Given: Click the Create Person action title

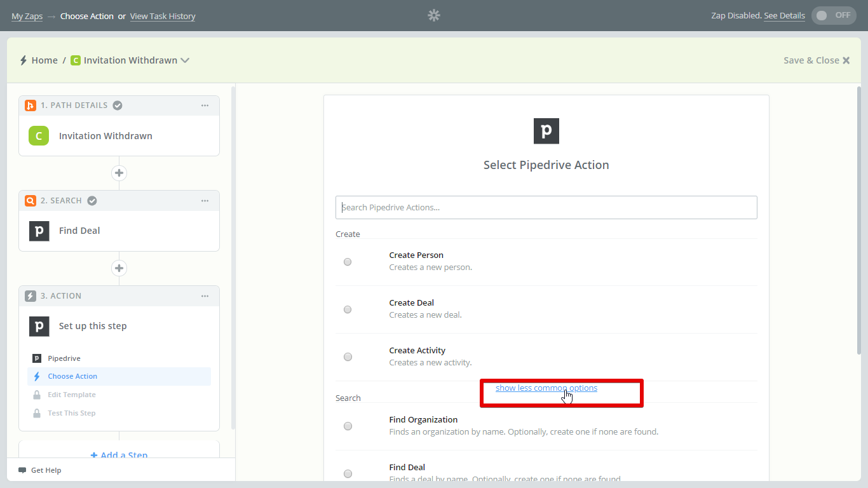Looking at the screenshot, I should [416, 255].
